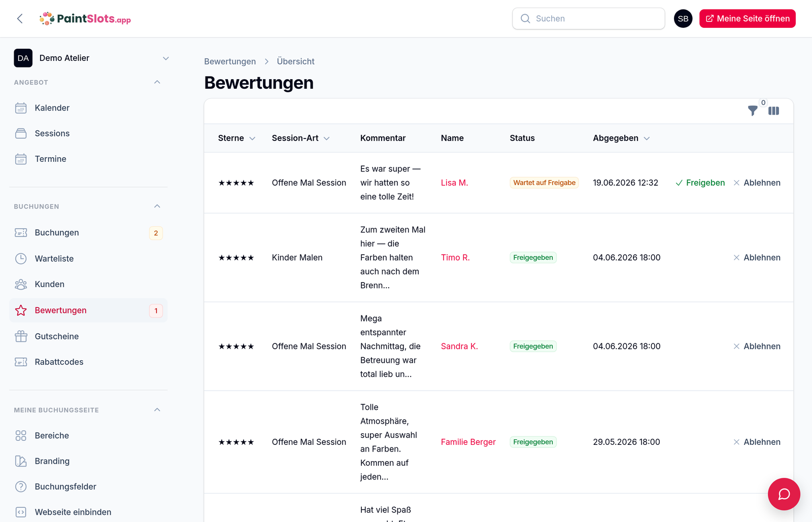
Task: Click the Buchungen ticket icon
Action: tap(21, 233)
